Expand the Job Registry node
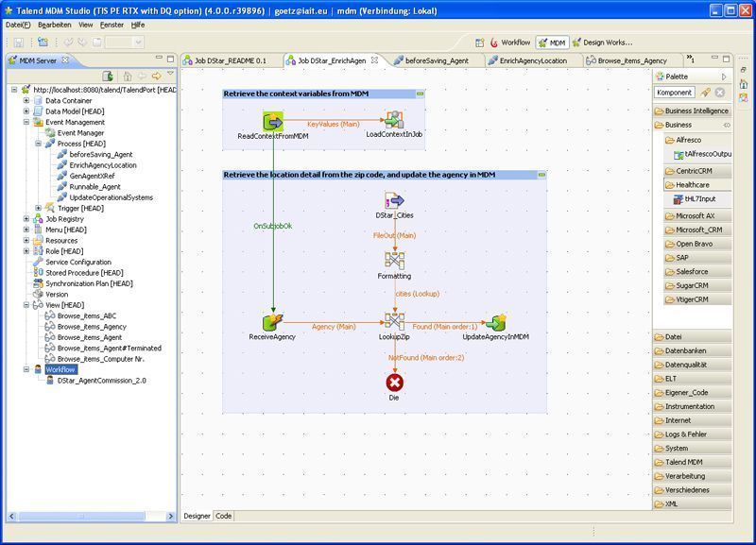 point(26,219)
